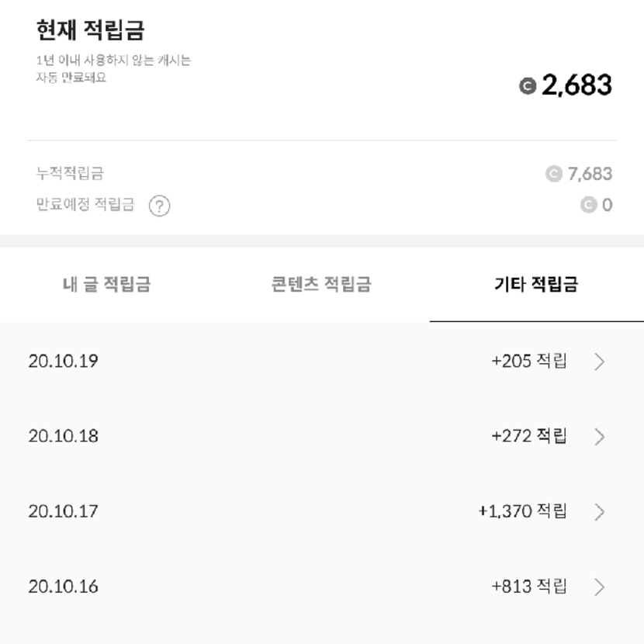Click the 누적적립금 label
Screen dimensions: 644x644
[x=70, y=174]
